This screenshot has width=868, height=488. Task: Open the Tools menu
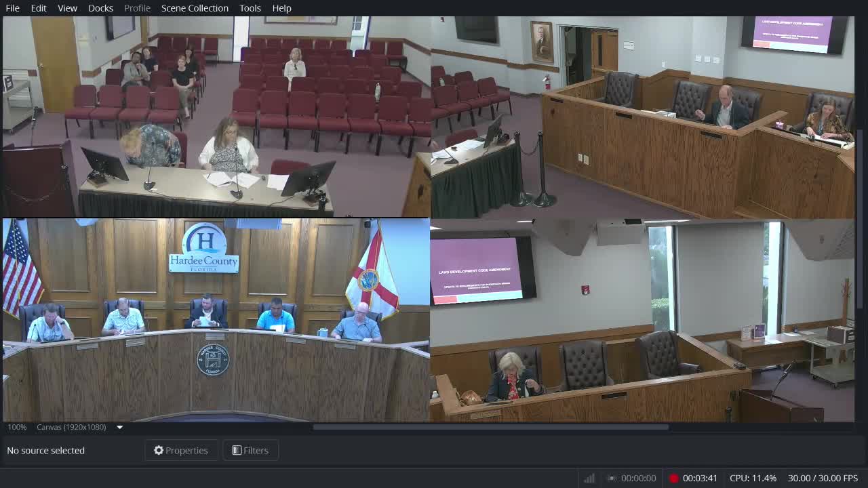point(250,7)
